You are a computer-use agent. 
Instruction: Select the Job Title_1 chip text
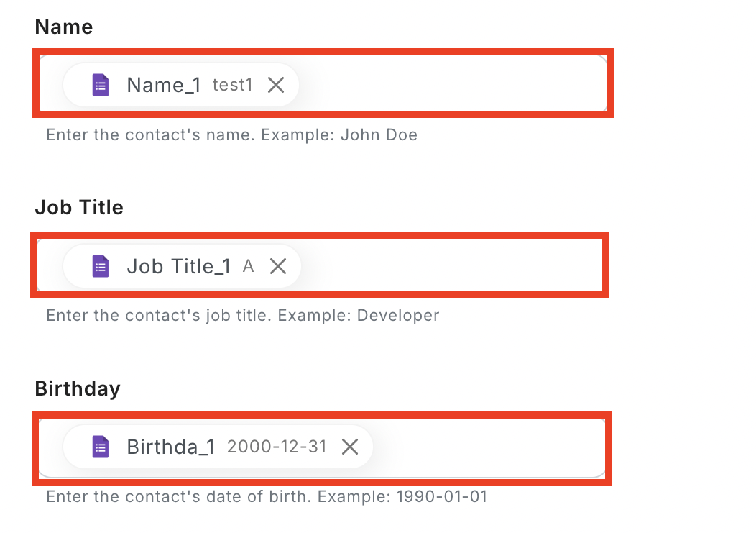(179, 267)
